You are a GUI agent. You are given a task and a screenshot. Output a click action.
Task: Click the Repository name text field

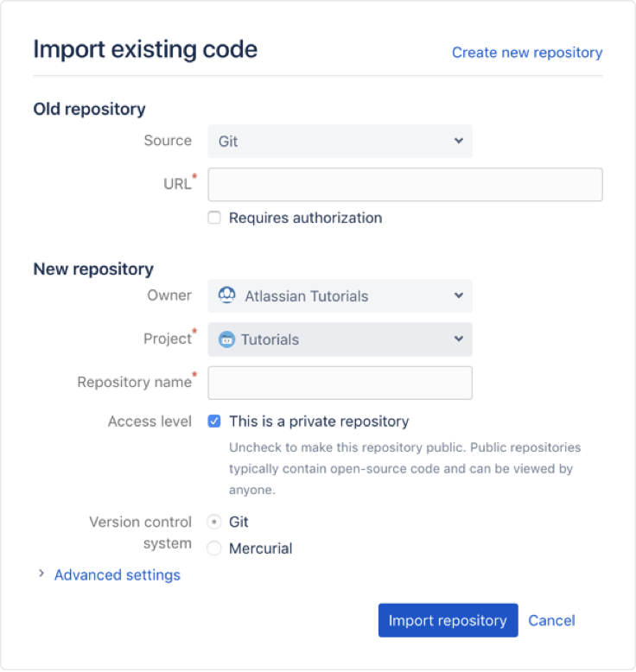coord(340,383)
